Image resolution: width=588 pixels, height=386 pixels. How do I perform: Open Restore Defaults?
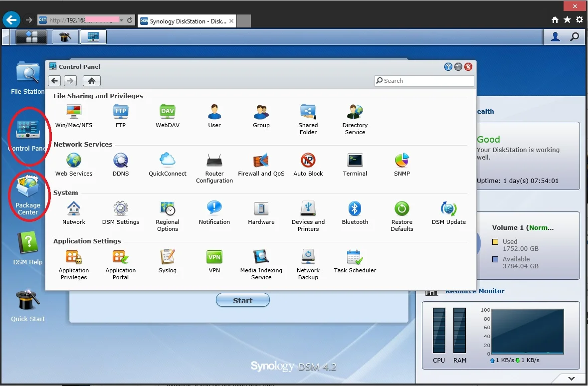click(401, 216)
